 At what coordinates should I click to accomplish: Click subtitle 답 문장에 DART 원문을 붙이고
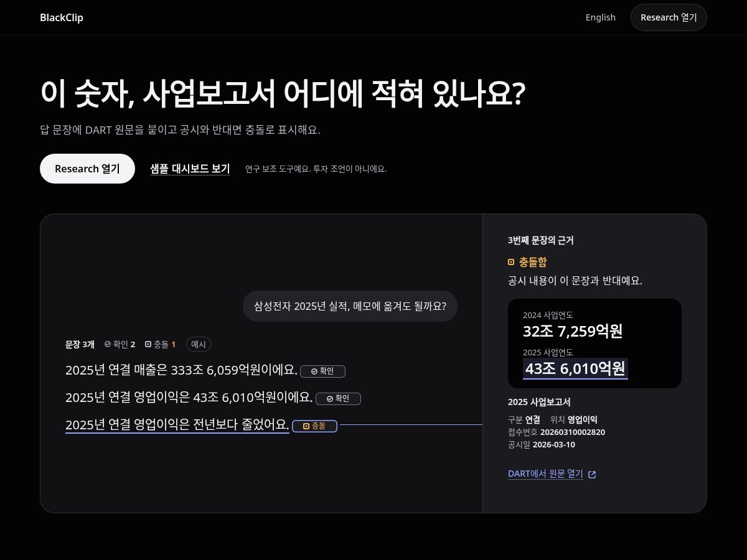(180, 130)
